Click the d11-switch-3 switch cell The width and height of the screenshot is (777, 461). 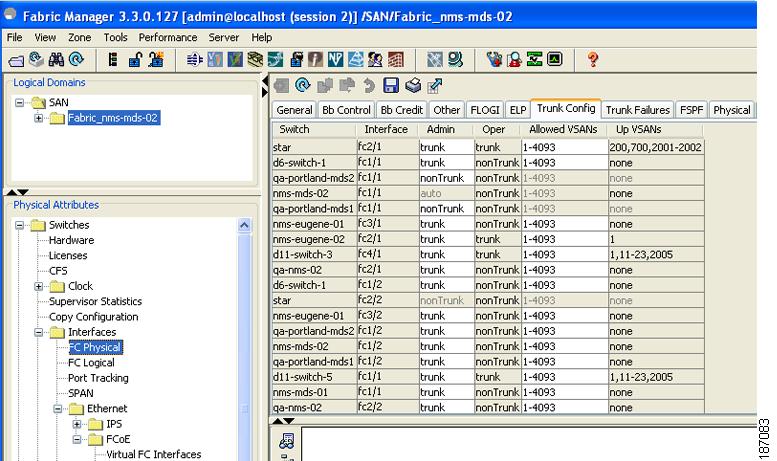pos(315,255)
